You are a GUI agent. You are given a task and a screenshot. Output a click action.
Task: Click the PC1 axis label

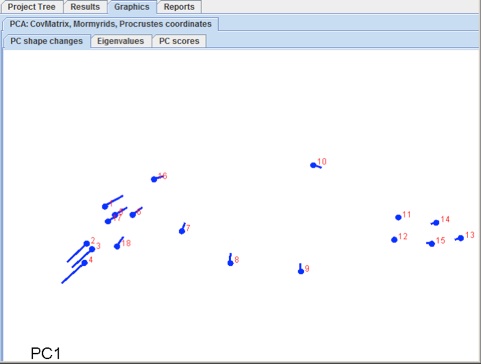46,353
